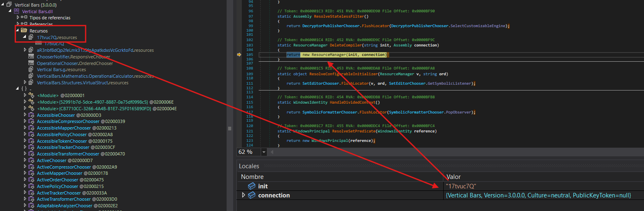Click the 17tvuc7Q.resources file icon
644x211 pixels.
tap(31, 37)
